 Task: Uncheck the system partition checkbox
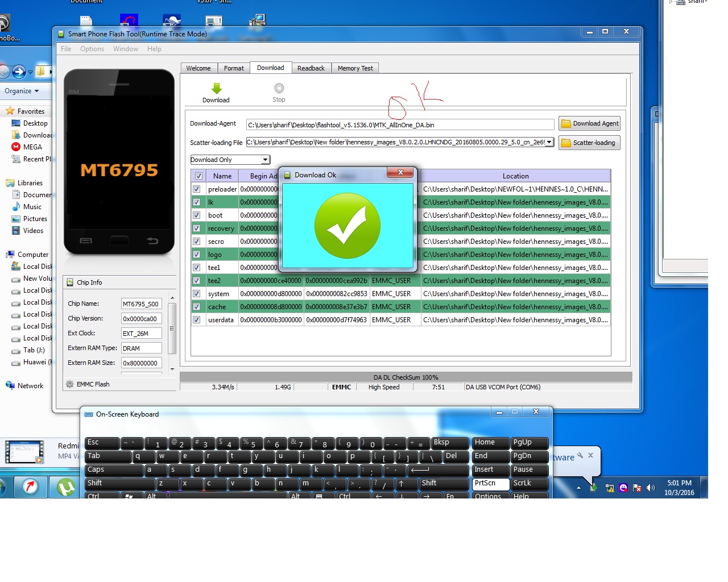pyautogui.click(x=196, y=294)
